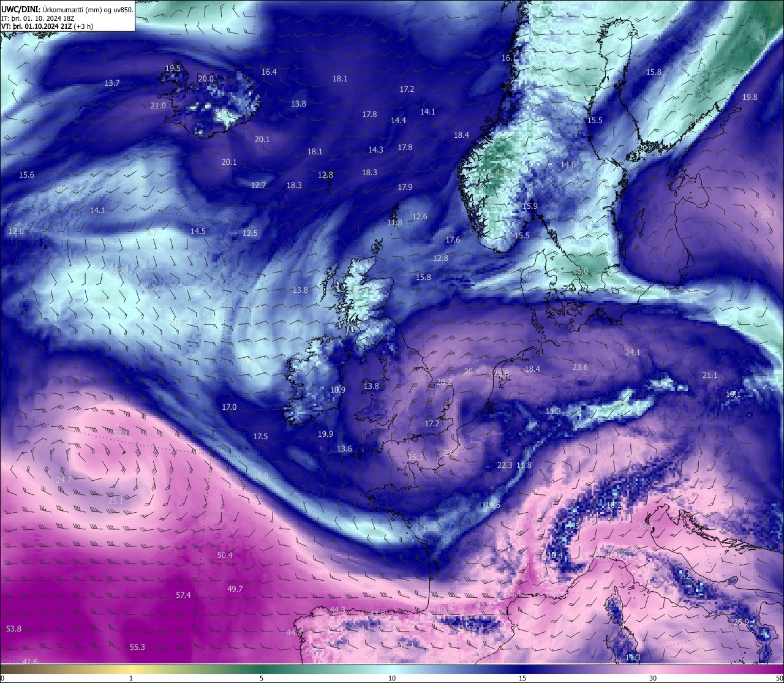This screenshot has width=784, height=683.
Task: Click the 20.0 value over Iceland
Action: point(206,78)
